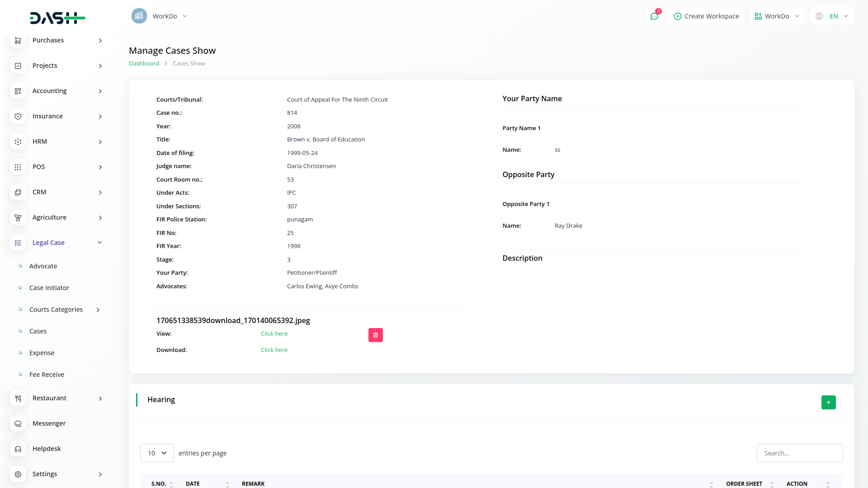The height and width of the screenshot is (488, 868).
Task: Open the WorkDo workspace selector at top left
Action: [x=160, y=16]
